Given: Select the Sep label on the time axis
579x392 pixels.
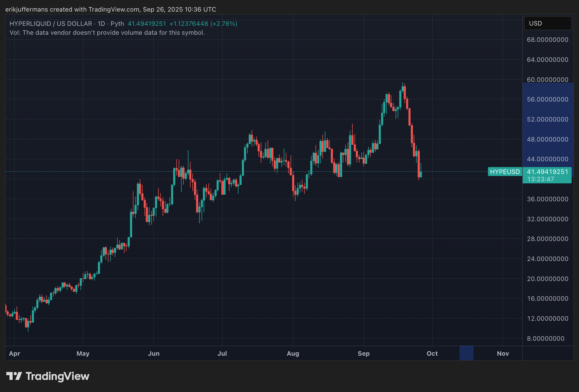Looking at the screenshot, I should (363, 353).
